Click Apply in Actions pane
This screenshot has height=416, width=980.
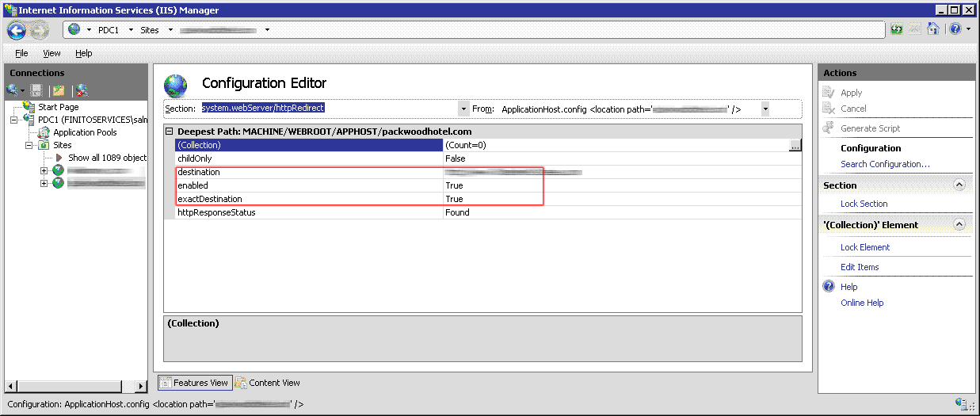pos(852,93)
